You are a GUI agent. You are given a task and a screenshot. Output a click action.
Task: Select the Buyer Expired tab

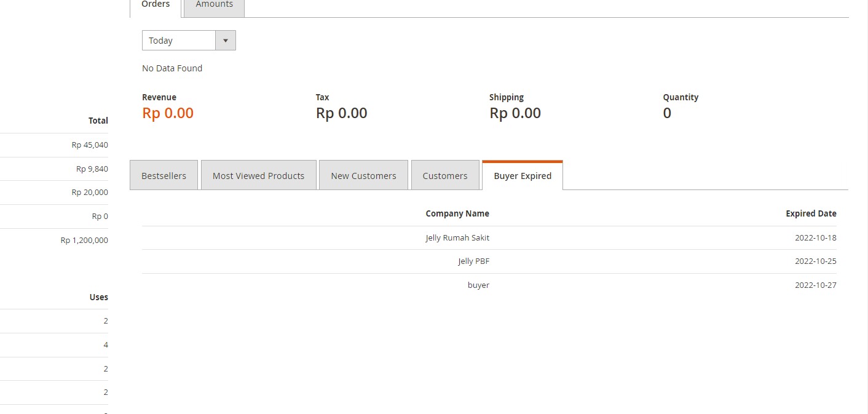pos(522,175)
